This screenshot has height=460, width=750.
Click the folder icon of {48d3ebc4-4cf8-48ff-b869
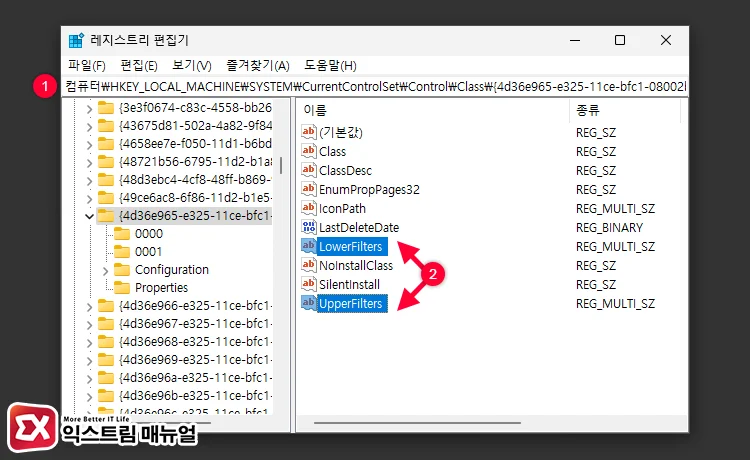click(106, 179)
